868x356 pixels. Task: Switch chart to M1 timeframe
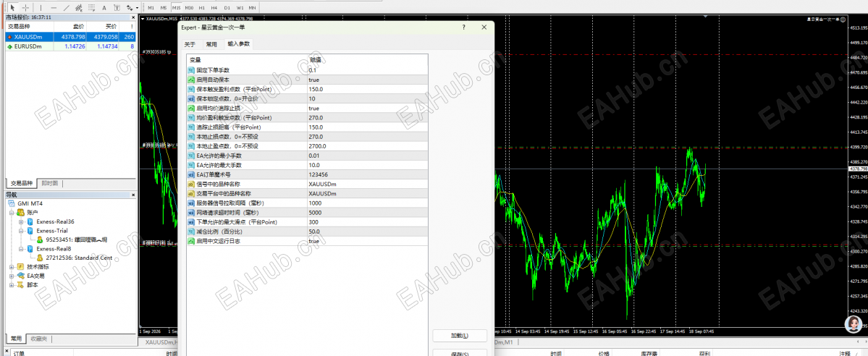151,8
